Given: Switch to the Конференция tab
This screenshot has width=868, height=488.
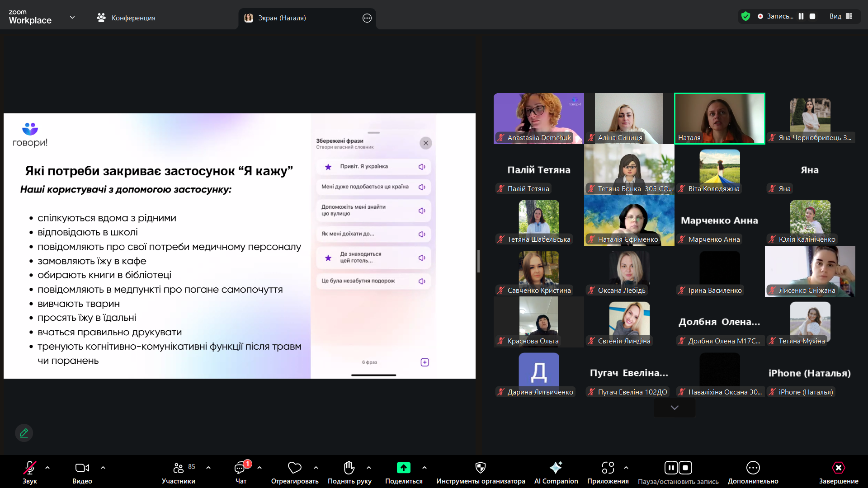Looking at the screenshot, I should tap(126, 18).
